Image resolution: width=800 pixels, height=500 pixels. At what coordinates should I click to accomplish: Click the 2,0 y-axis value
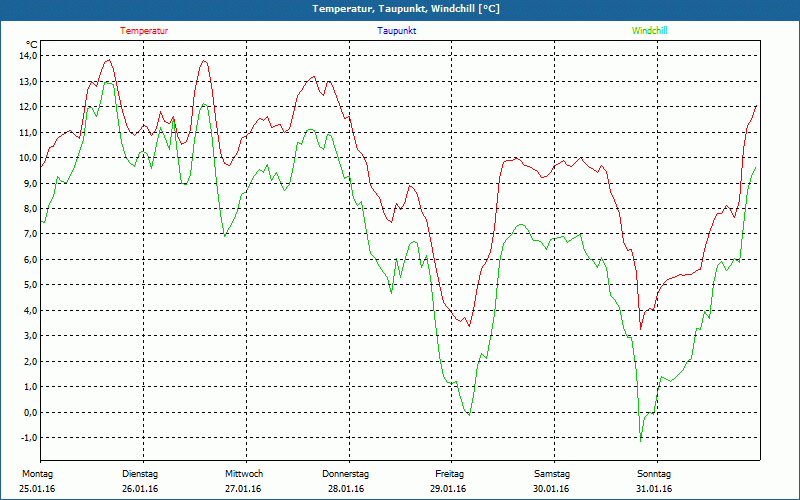coord(30,361)
